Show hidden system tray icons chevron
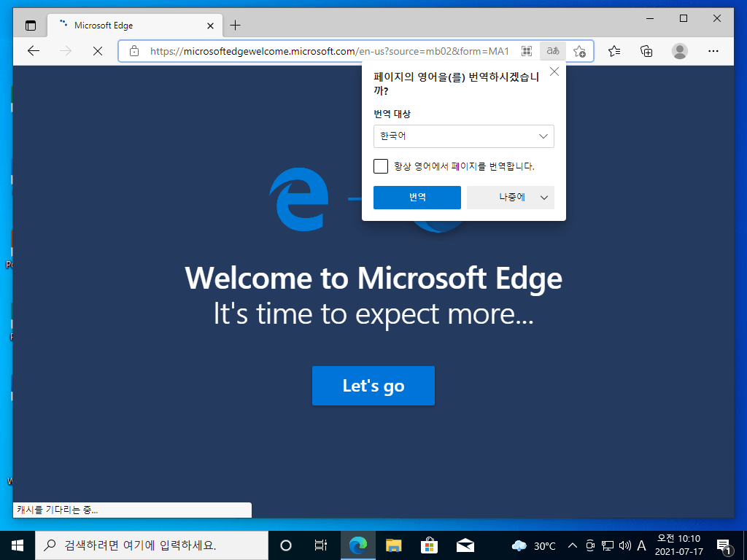 [x=573, y=545]
